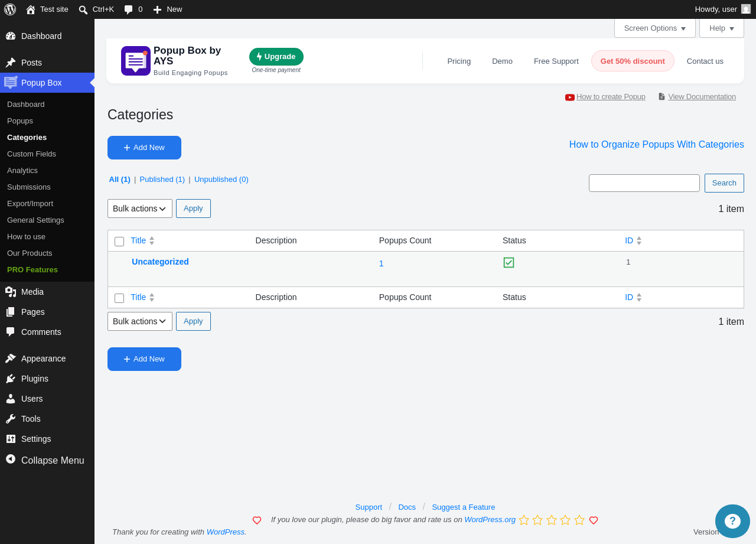756x544 pixels.
Task: Open Popups submenu item
Action: click(20, 120)
